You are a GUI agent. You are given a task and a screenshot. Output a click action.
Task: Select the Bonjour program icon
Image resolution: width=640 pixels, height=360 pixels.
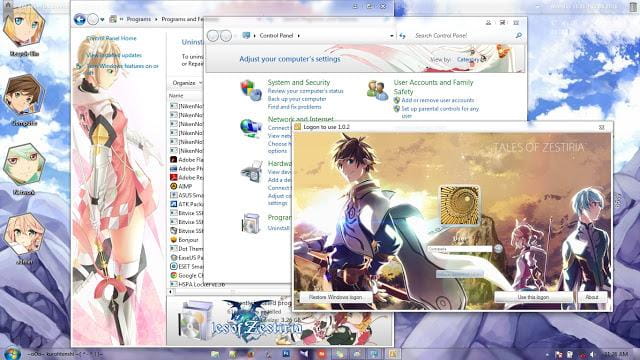coord(173,240)
